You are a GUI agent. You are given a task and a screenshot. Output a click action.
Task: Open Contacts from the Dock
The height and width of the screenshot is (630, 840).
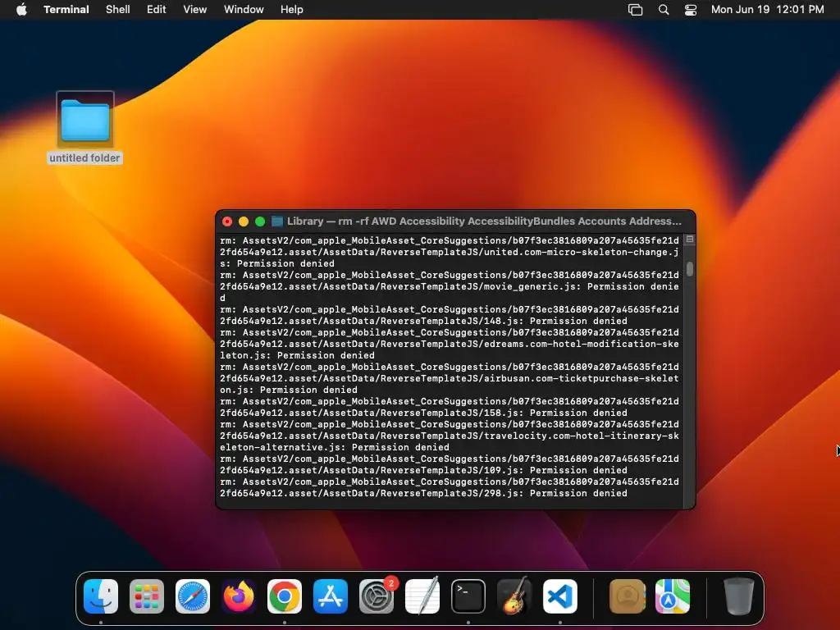tap(628, 596)
